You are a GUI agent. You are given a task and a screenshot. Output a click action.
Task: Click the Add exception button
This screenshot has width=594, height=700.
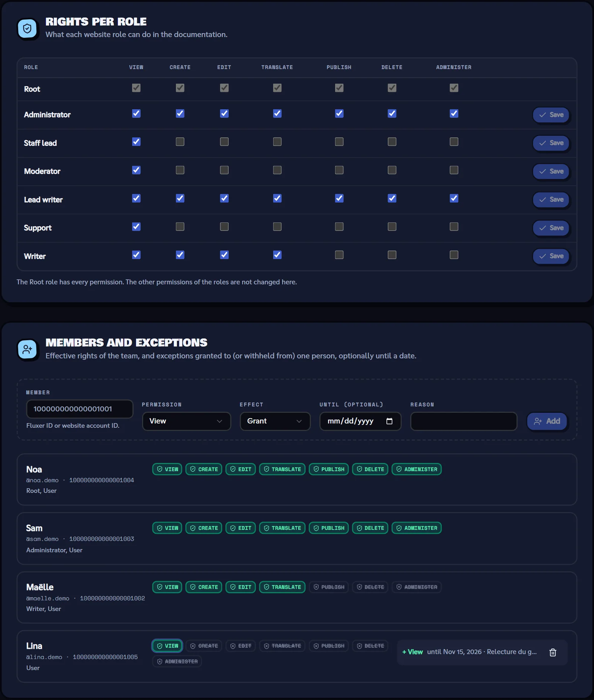[547, 421]
